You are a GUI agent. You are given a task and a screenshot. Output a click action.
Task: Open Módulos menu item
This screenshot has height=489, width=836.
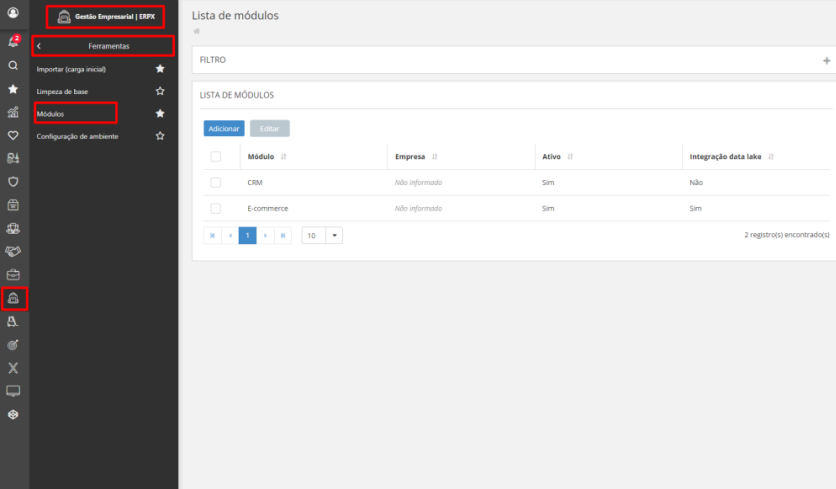(x=50, y=114)
